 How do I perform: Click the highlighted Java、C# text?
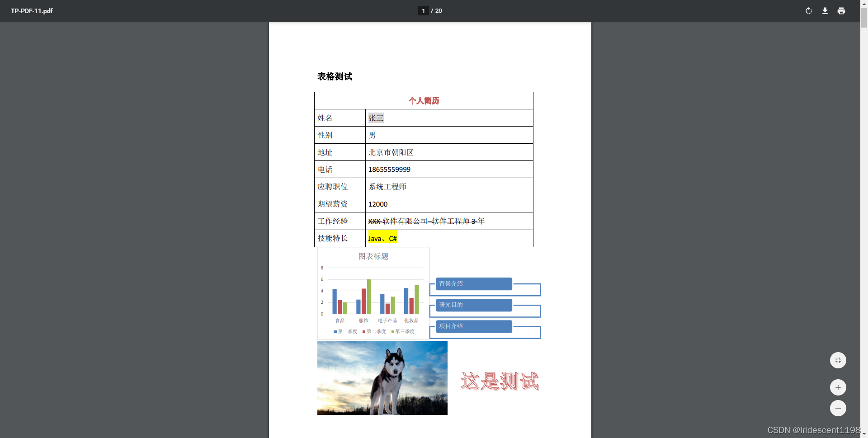point(382,238)
